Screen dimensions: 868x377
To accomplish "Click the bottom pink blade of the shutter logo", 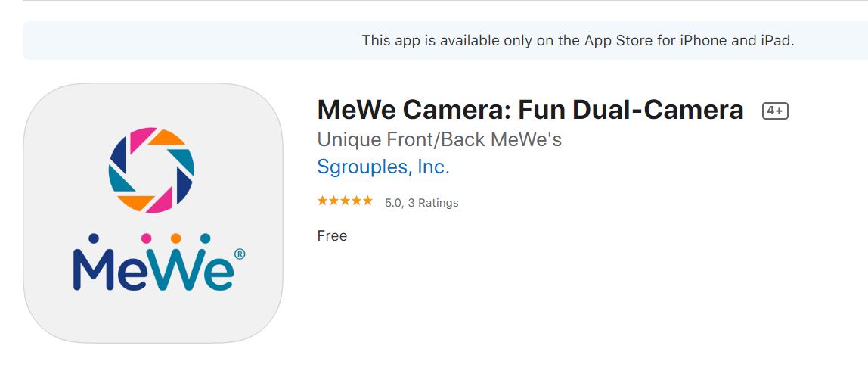I will tap(159, 201).
